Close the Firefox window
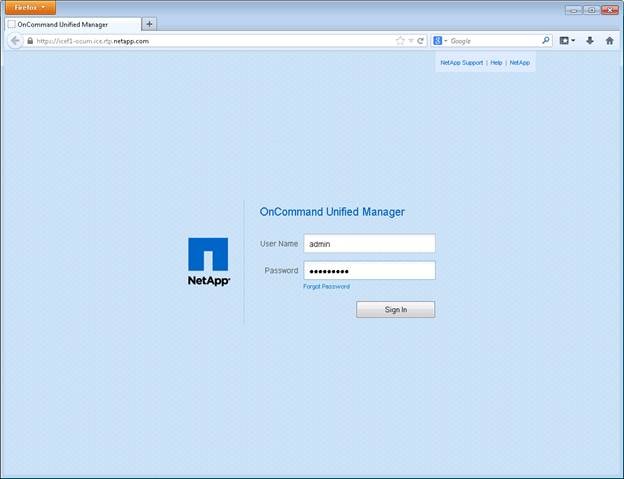Screen dimensions: 624x479 610,10
